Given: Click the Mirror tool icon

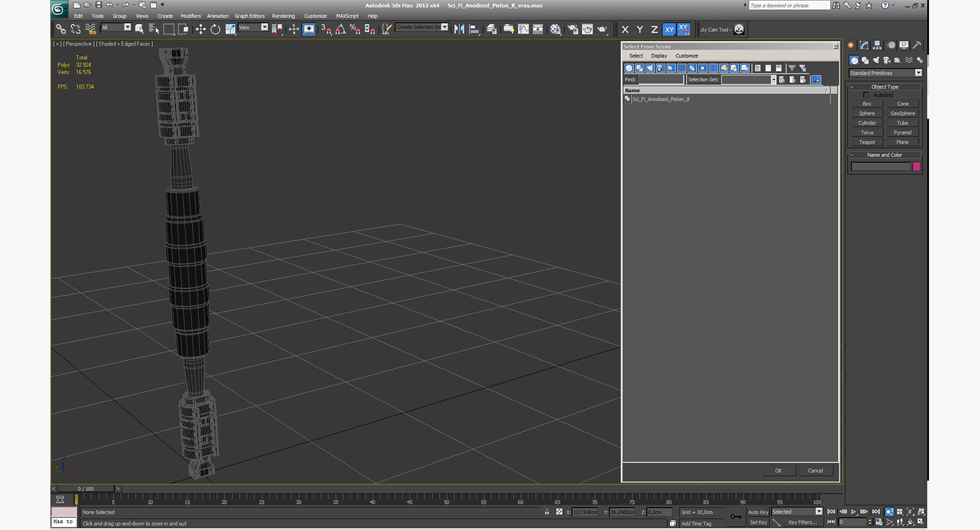Looking at the screenshot, I should tap(459, 29).
